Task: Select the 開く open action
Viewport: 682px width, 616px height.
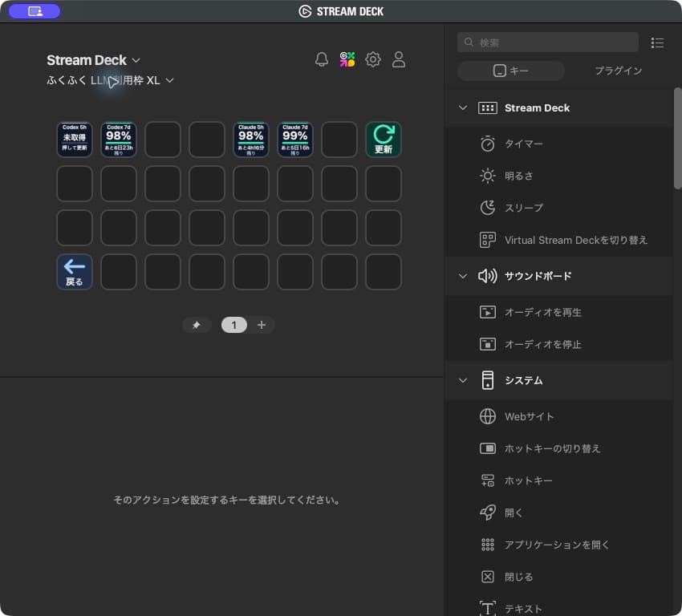Action: click(x=559, y=513)
